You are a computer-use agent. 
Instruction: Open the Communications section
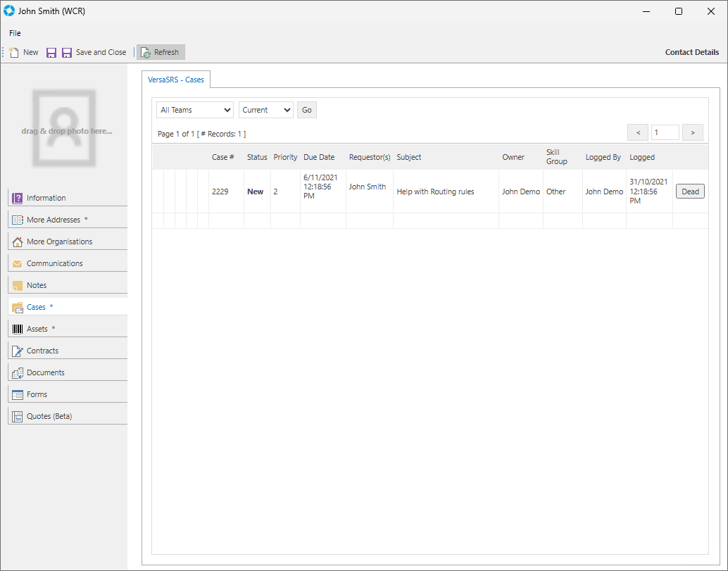pyautogui.click(x=54, y=263)
